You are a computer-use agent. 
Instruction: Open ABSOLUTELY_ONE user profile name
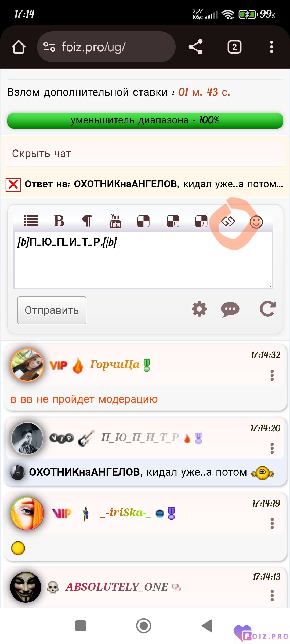117,587
